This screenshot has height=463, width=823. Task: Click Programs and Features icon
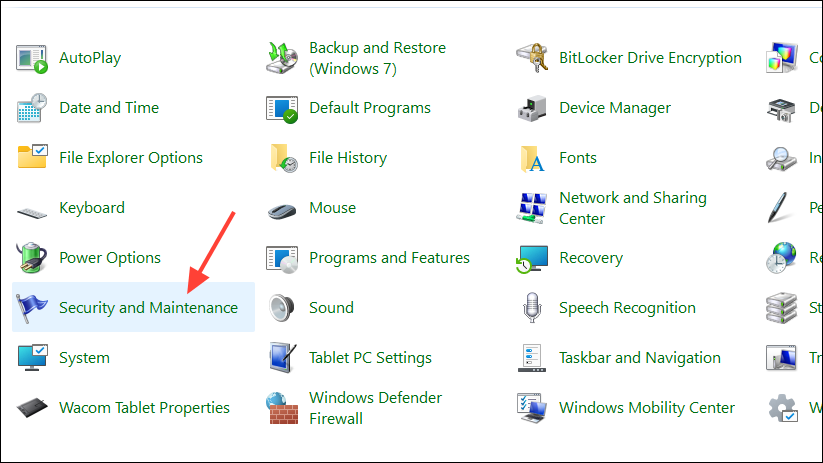[282, 259]
